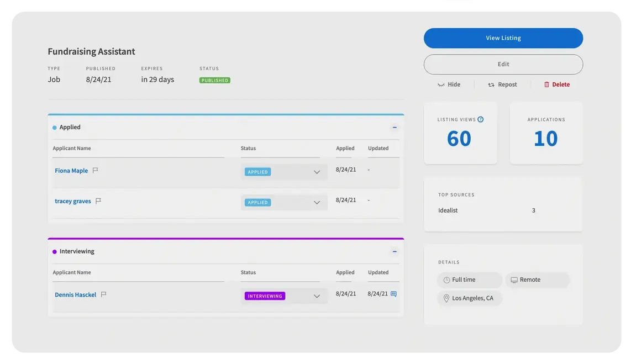Click the Applications count 10
Screen dimensions: 636x364
(546, 139)
